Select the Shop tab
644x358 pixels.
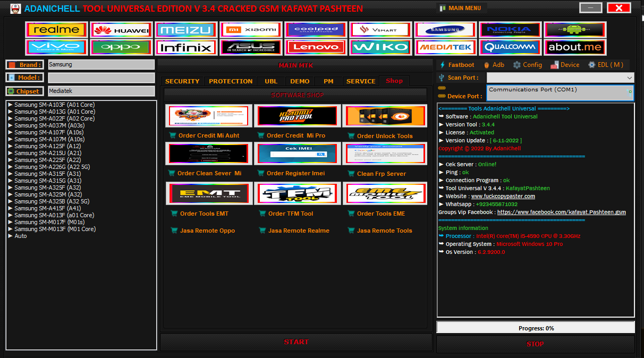394,81
